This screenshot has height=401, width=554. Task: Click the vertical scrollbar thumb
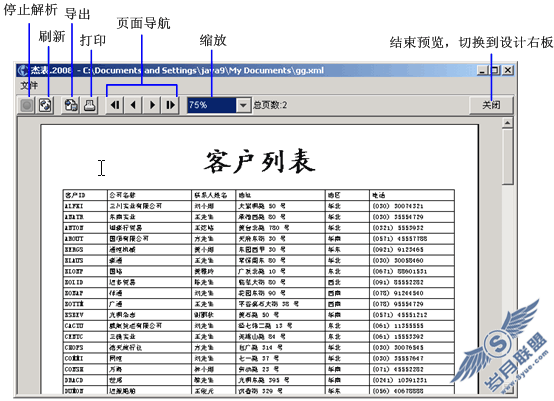[508, 157]
